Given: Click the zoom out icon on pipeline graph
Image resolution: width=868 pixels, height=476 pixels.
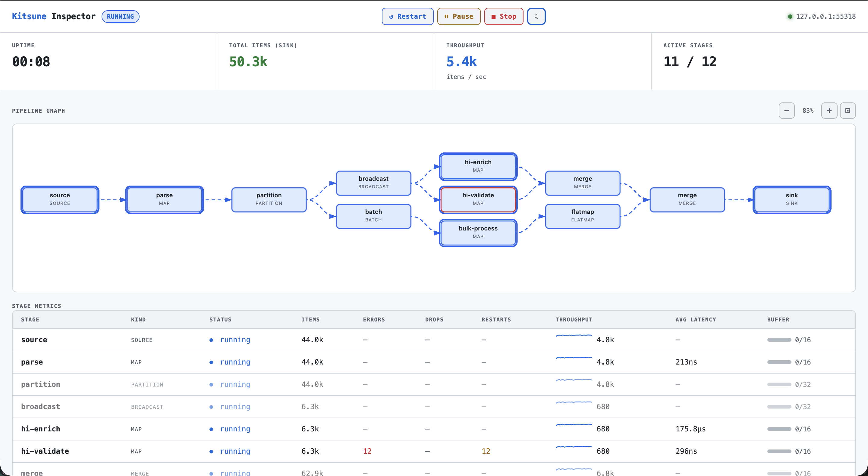Looking at the screenshot, I should (x=786, y=111).
